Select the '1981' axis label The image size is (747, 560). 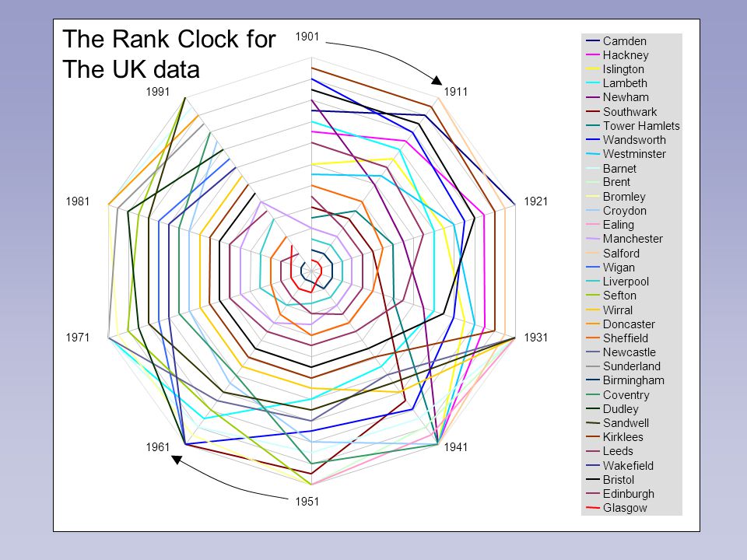point(78,201)
